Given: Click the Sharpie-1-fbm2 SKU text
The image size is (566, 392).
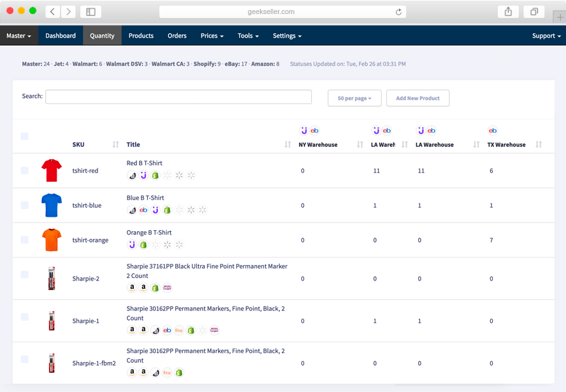Looking at the screenshot, I should [x=94, y=363].
